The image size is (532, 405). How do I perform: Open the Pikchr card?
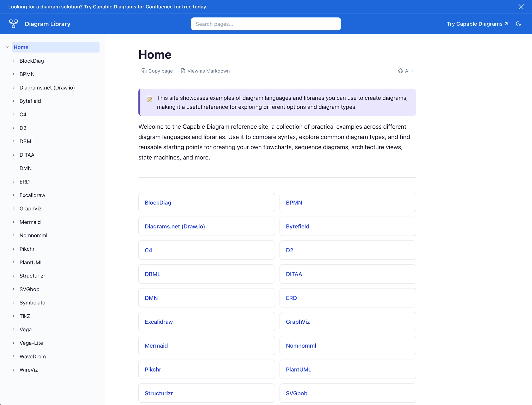click(207, 369)
